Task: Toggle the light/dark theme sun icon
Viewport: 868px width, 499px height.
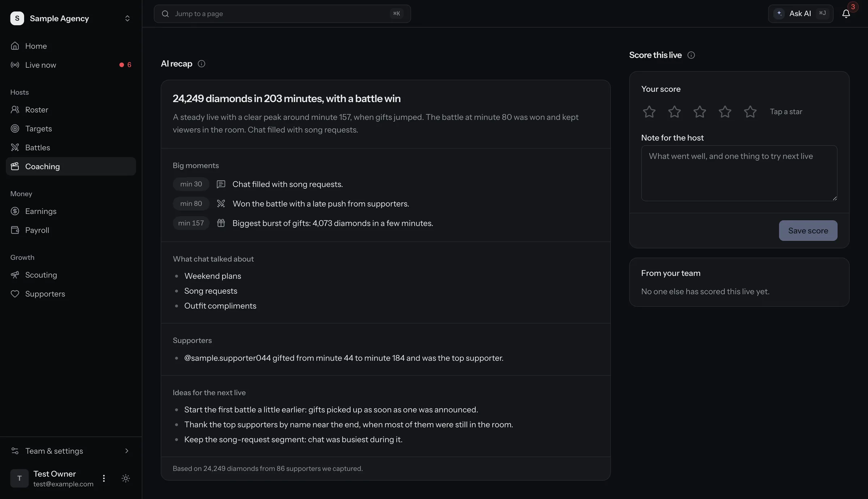Action: pos(125,478)
